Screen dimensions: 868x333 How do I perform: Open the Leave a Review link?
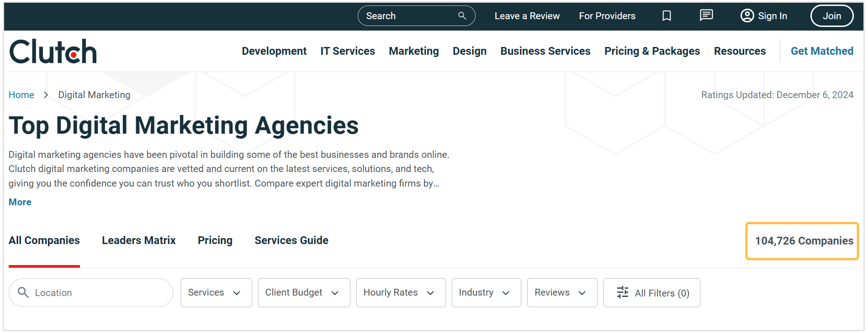[x=527, y=16]
